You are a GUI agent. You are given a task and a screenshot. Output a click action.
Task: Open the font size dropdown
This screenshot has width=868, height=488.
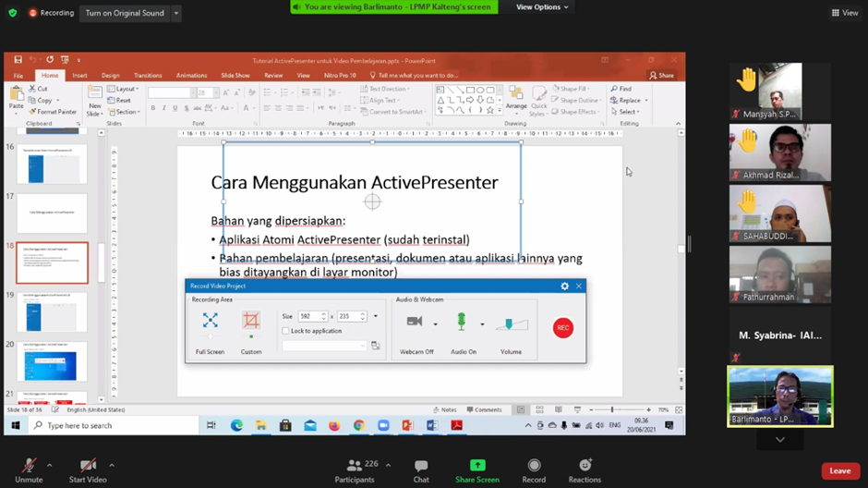pyautogui.click(x=216, y=93)
